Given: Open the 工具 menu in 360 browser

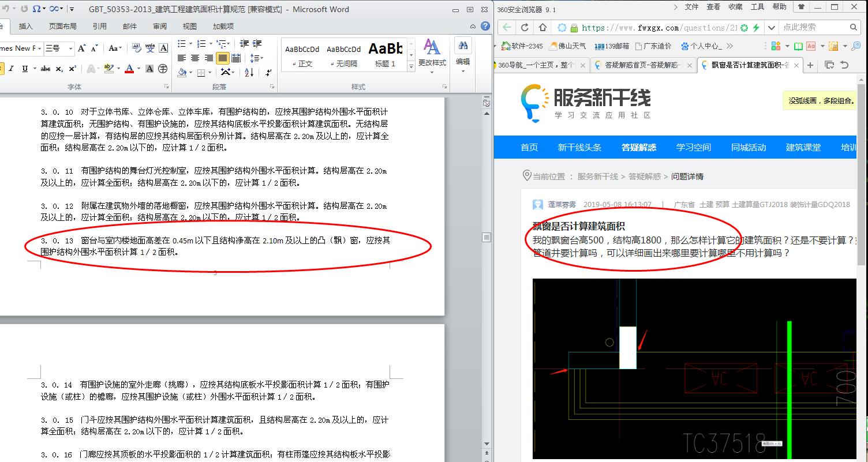Looking at the screenshot, I should click(757, 7).
